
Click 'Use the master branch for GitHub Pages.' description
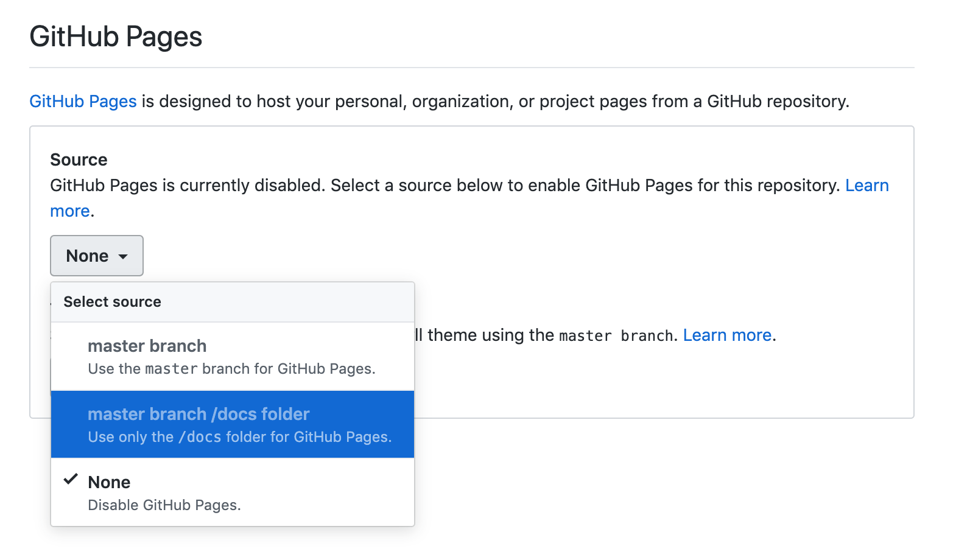[231, 369]
